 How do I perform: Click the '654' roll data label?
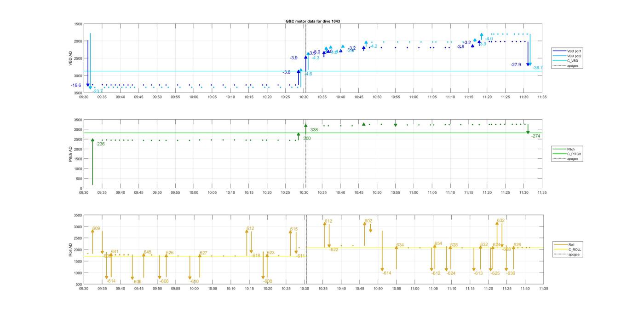pos(438,244)
